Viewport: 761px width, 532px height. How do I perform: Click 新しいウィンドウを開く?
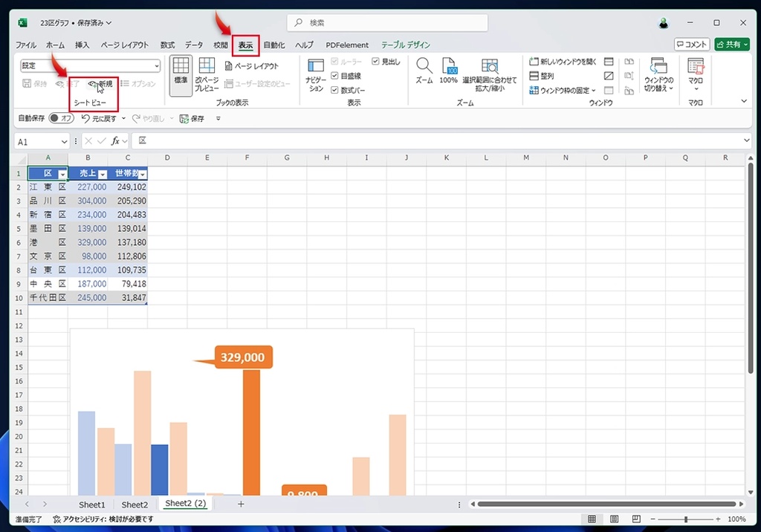click(x=563, y=62)
